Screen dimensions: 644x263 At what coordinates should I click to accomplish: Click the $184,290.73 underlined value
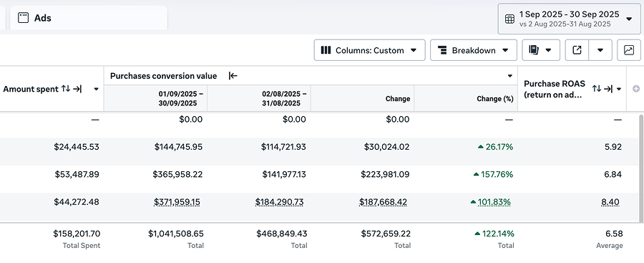pyautogui.click(x=279, y=202)
